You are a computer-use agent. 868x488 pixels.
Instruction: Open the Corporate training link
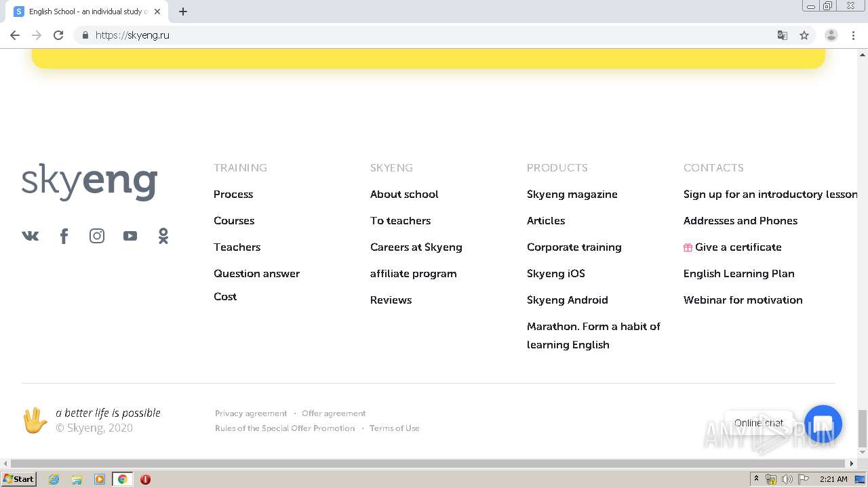click(574, 247)
